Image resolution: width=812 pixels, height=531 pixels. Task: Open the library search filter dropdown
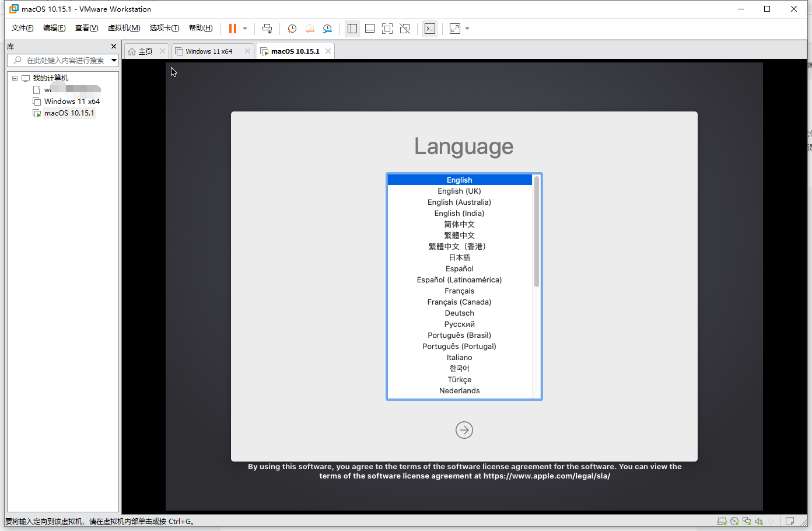click(x=114, y=60)
